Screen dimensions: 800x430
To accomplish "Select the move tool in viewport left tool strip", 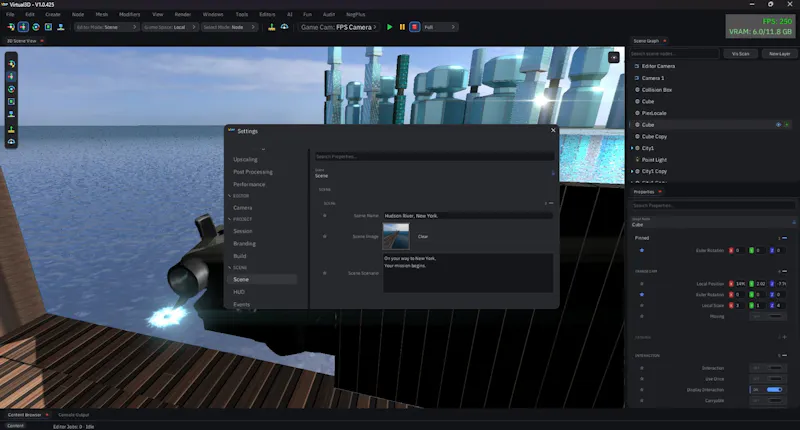I will click(11, 77).
